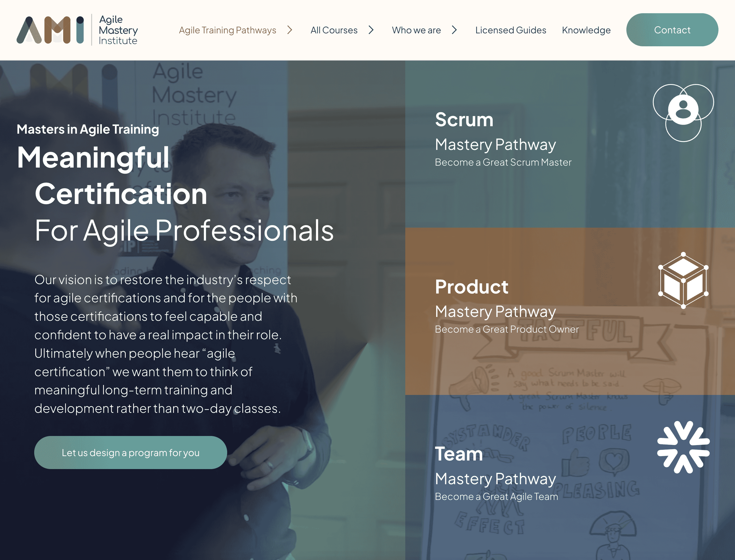Expand the Agile Training Pathways chevron
The width and height of the screenshot is (735, 560).
coord(289,30)
